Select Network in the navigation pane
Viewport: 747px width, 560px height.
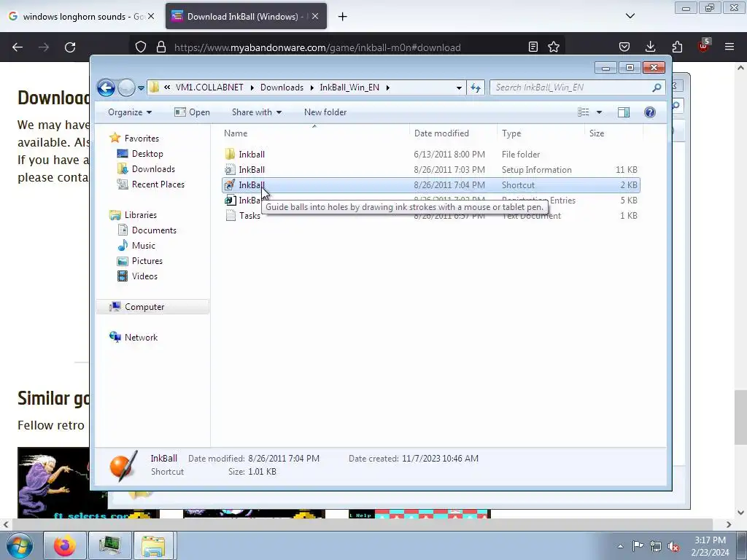click(141, 338)
